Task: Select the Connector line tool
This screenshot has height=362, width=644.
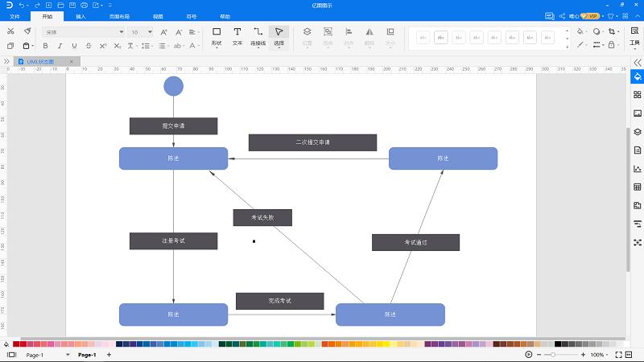Action: click(258, 36)
